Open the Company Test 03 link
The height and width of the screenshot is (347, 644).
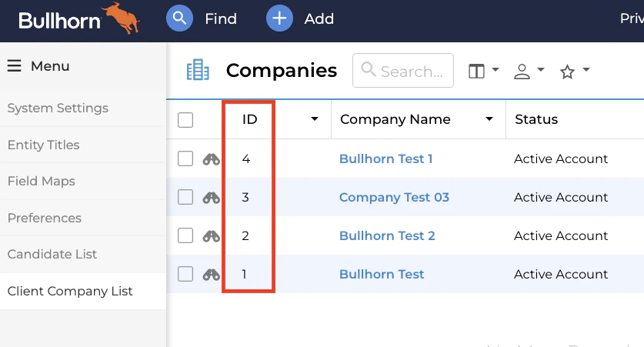394,198
